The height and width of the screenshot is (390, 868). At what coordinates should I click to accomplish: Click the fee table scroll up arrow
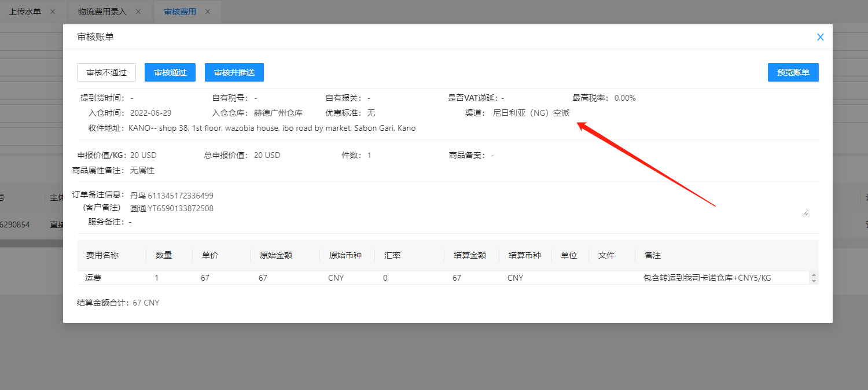(814, 275)
